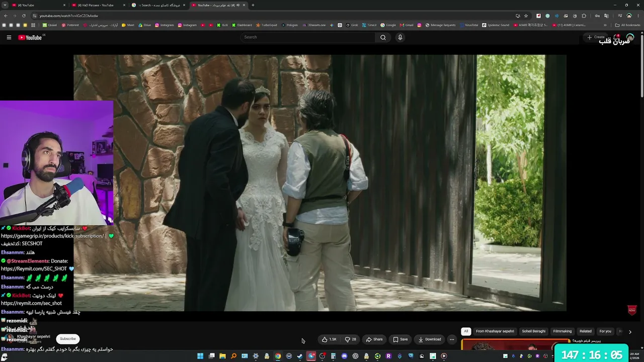
Task: Focus the YouTube search field
Action: [308, 37]
